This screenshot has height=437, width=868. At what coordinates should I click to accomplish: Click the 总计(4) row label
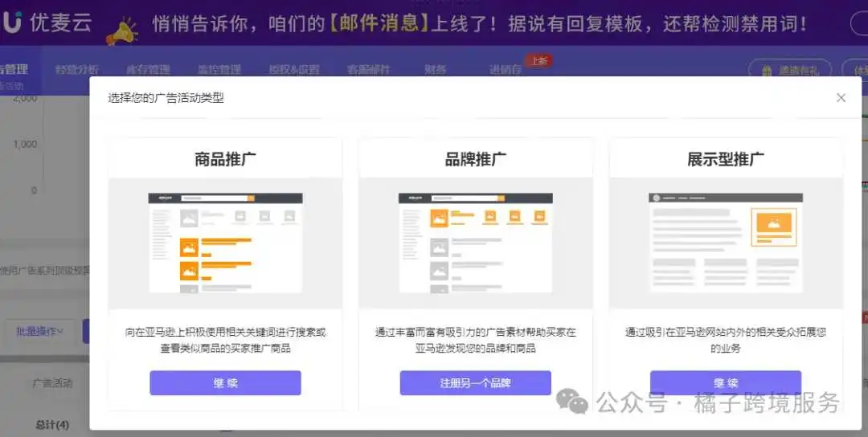click(x=52, y=425)
